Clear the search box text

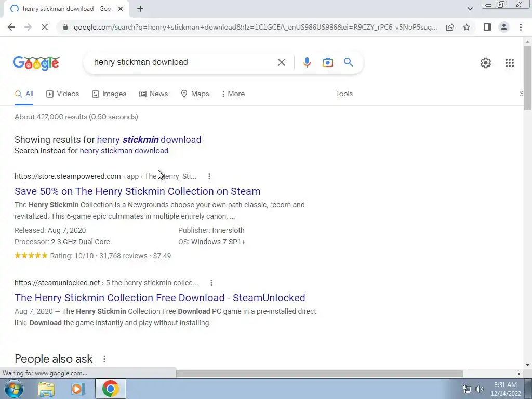[x=281, y=62]
